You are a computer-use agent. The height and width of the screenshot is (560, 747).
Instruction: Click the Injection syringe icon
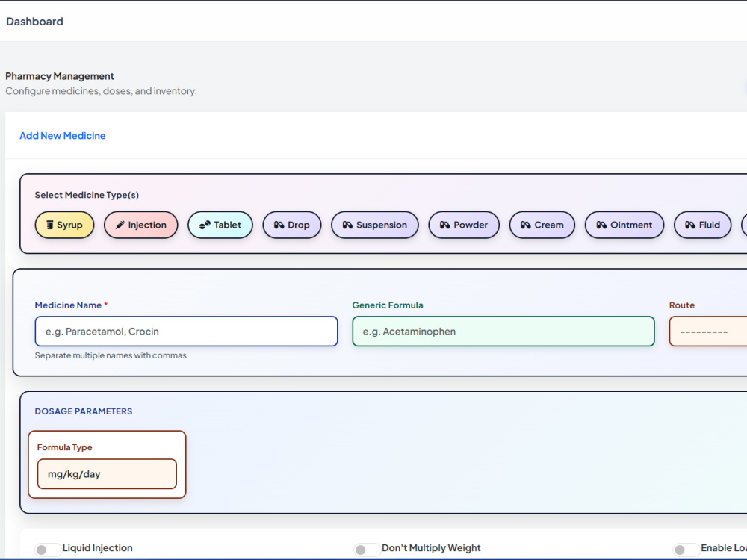120,225
